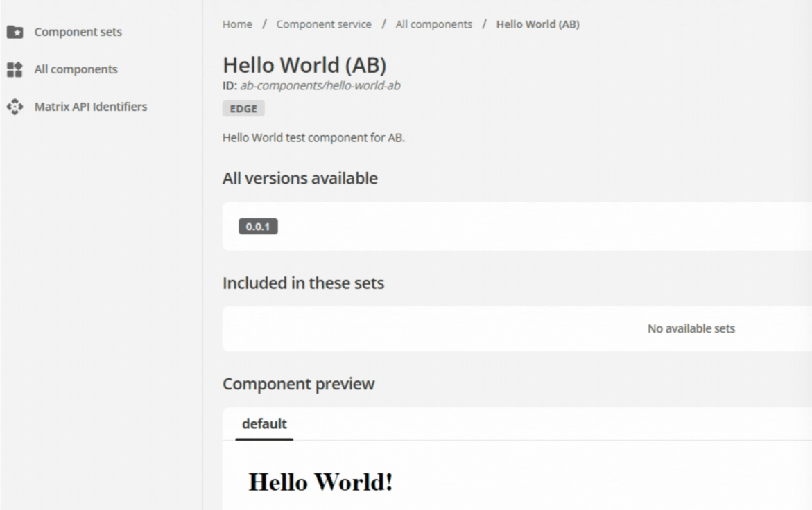Click the No available sets message
The image size is (812, 510).
click(691, 329)
